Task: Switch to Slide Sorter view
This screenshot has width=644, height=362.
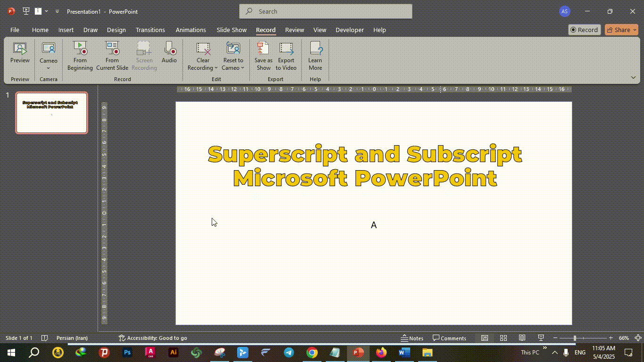Action: tap(504, 338)
